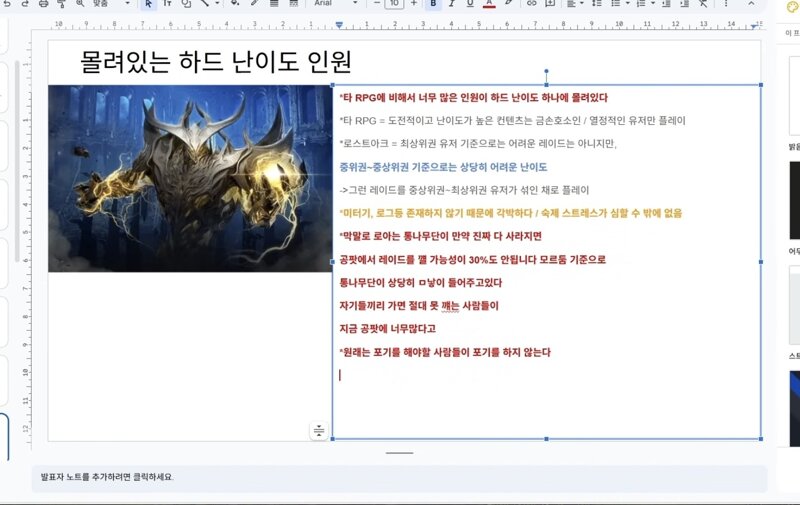Viewport: 800px width, 505px height.
Task: Click the line starting *타 RPG = 도전적이고
Action: pos(512,121)
